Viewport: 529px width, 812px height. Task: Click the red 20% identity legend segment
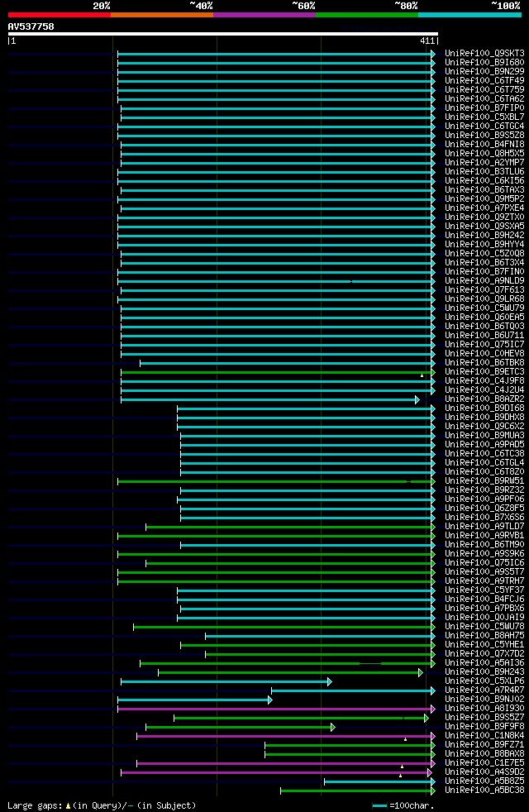60,15
